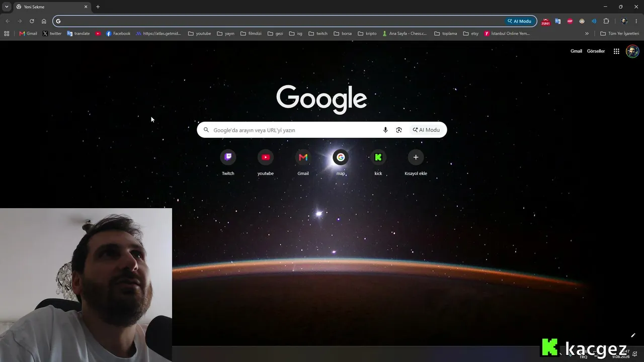Open the YouTube icon bookmark

[98, 34]
